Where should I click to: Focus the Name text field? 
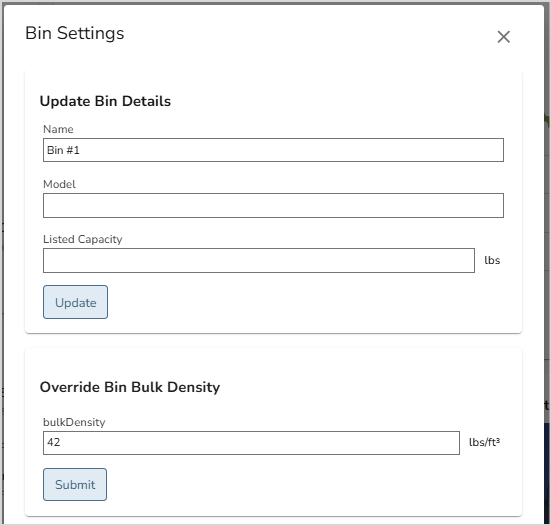(x=273, y=150)
